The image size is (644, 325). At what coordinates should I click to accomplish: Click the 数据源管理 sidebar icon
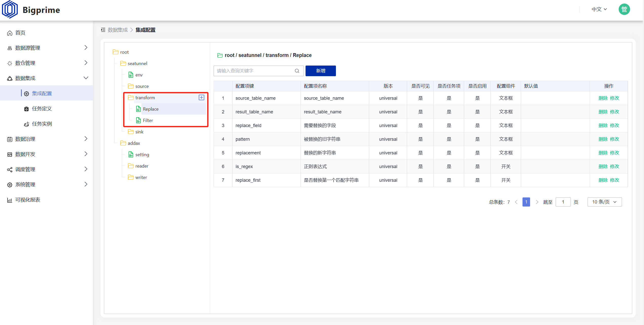tap(10, 48)
